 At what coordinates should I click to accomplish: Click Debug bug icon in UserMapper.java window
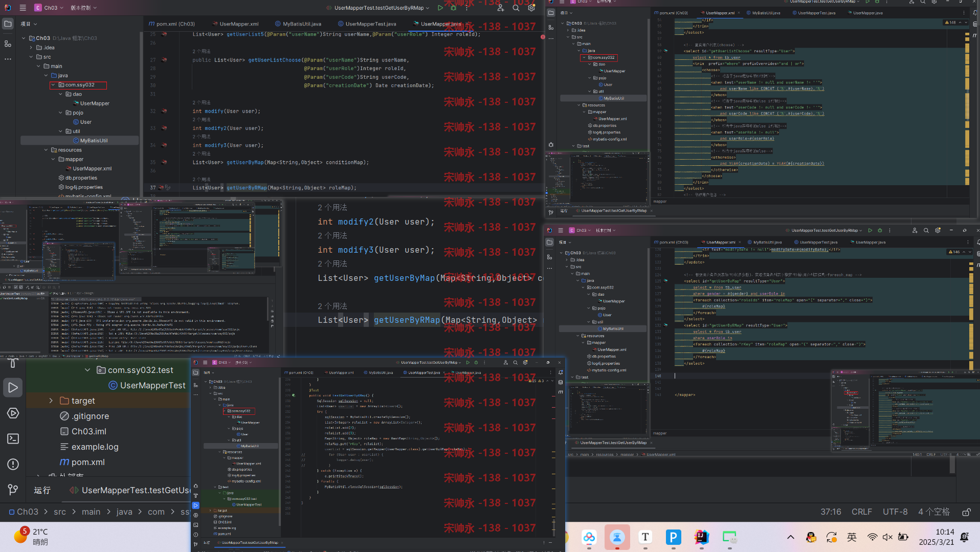(453, 8)
